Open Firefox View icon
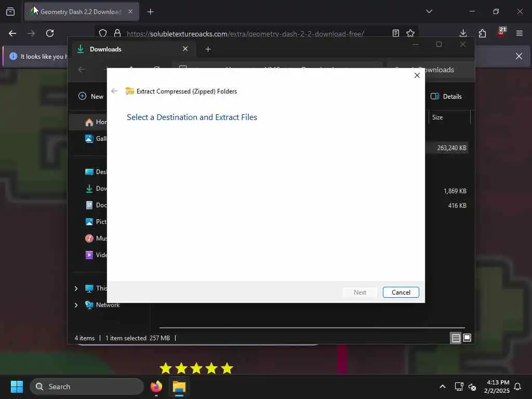Screen dimensions: 532x399 click(10, 11)
